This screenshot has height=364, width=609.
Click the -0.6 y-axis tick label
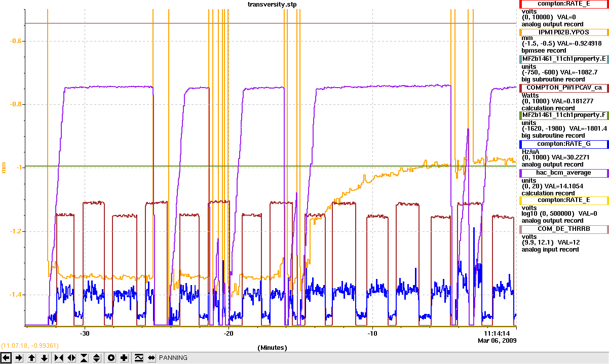tap(17, 41)
